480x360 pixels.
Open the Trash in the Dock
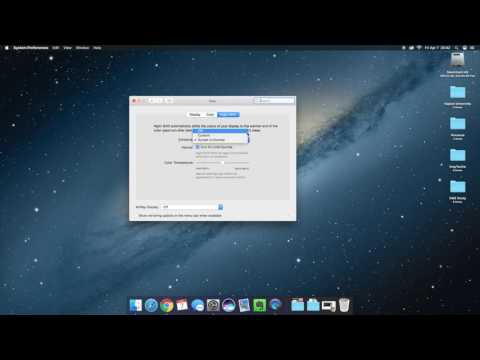click(x=344, y=305)
